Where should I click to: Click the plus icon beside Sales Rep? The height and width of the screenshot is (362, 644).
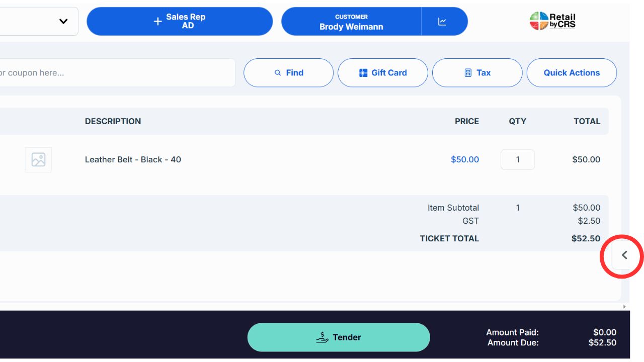157,22
